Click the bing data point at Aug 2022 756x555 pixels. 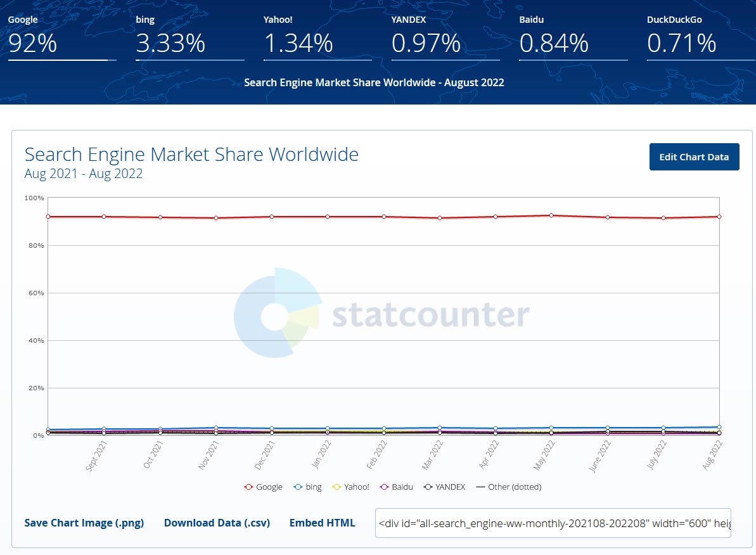tap(719, 427)
